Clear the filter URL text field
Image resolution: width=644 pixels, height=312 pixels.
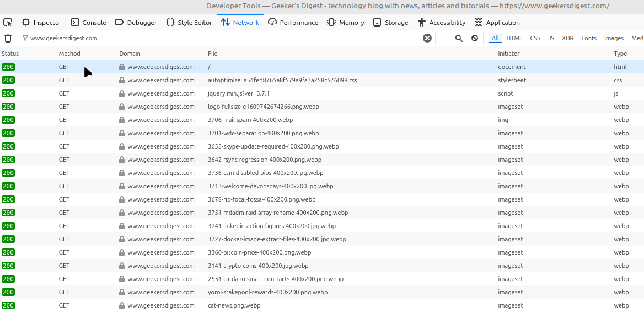pos(427,38)
